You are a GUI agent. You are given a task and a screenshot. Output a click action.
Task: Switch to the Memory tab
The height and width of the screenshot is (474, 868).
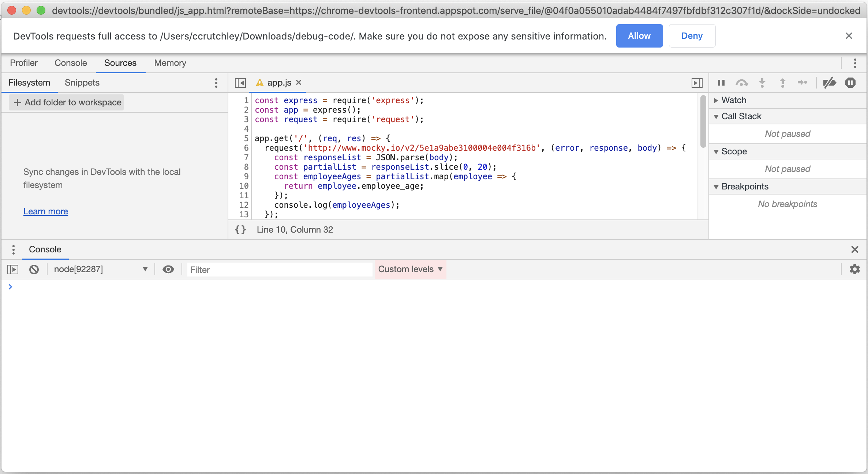[170, 63]
